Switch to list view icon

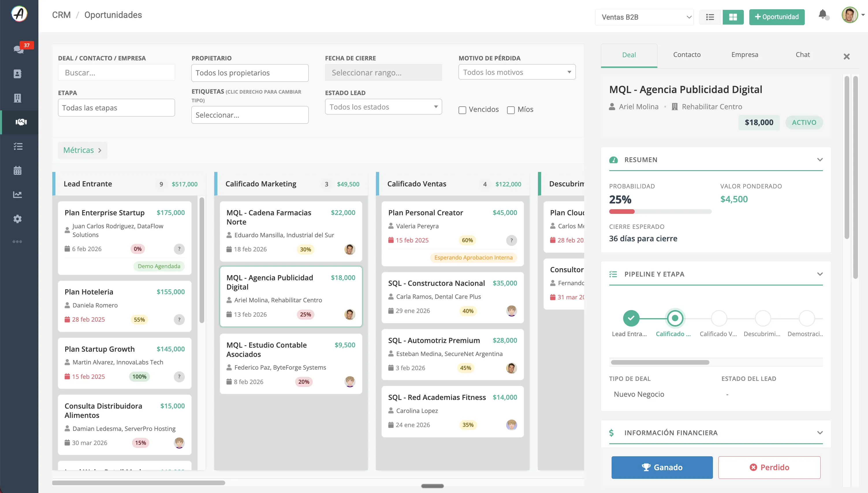coord(710,17)
